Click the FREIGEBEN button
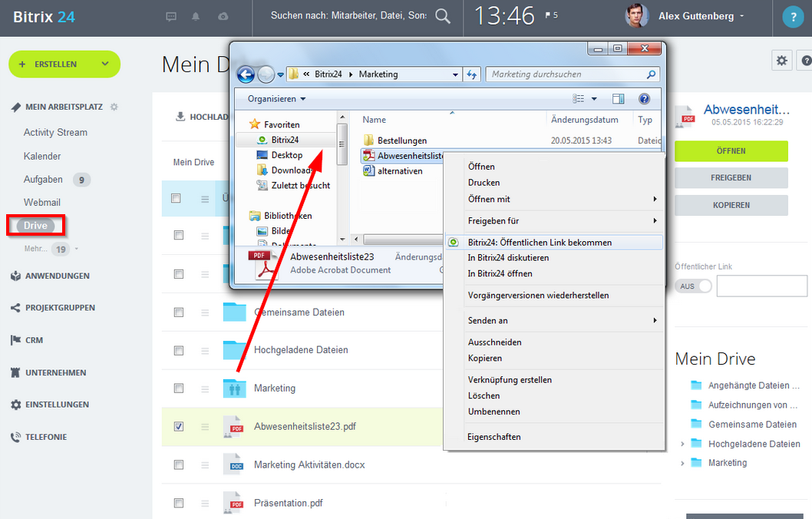This screenshot has width=812, height=519. [x=731, y=178]
